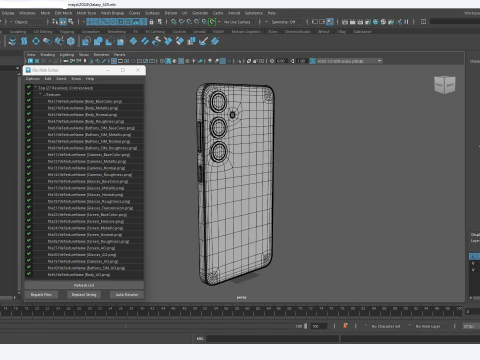Collapse the Top resolved/unresolved tree node

[x=36, y=88]
